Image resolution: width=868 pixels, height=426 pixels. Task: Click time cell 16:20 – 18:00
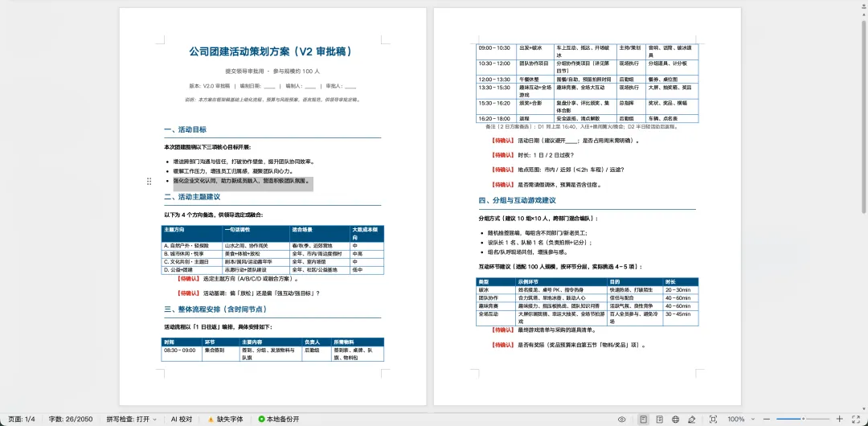coord(497,118)
